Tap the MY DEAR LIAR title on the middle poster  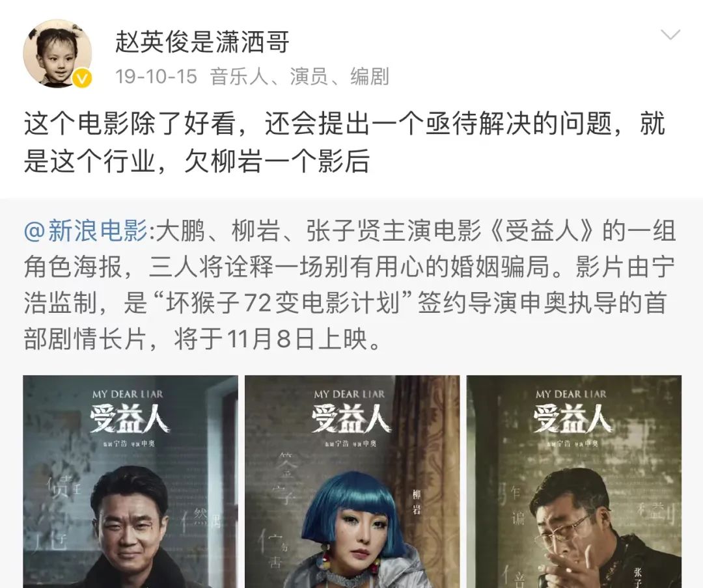[x=350, y=394]
